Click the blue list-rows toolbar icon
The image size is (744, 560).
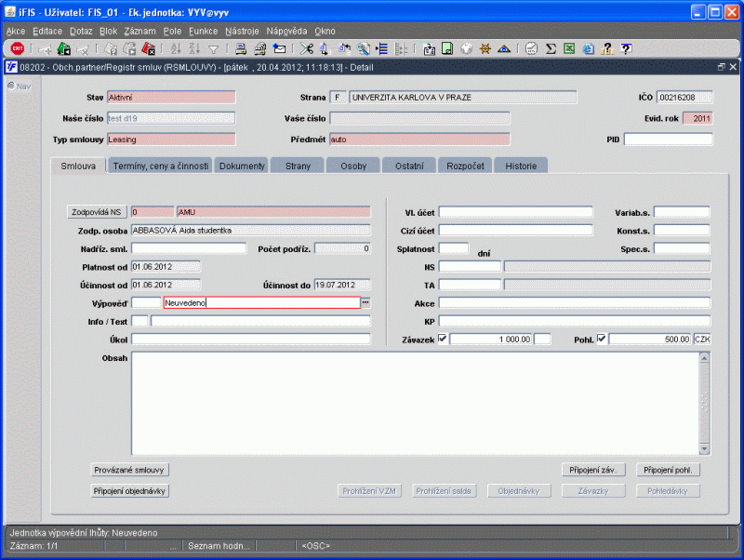click(x=382, y=48)
